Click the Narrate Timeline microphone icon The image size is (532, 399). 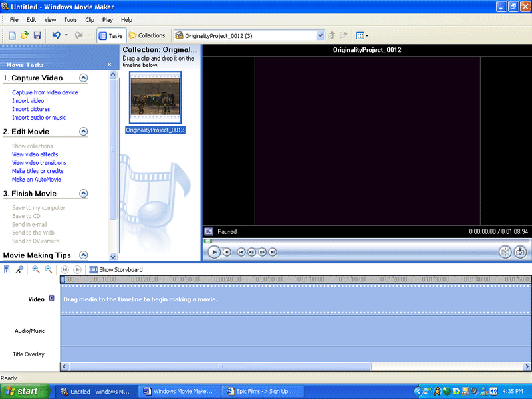click(19, 269)
